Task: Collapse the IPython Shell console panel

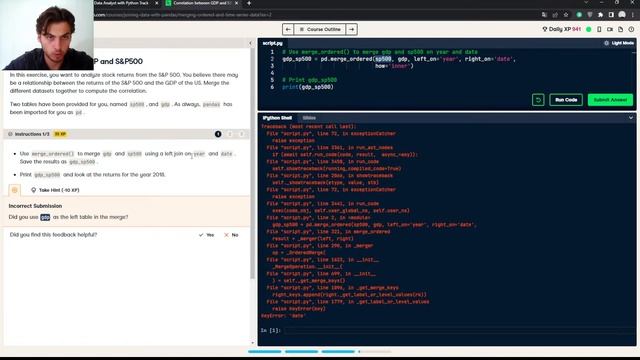Action: point(631,118)
